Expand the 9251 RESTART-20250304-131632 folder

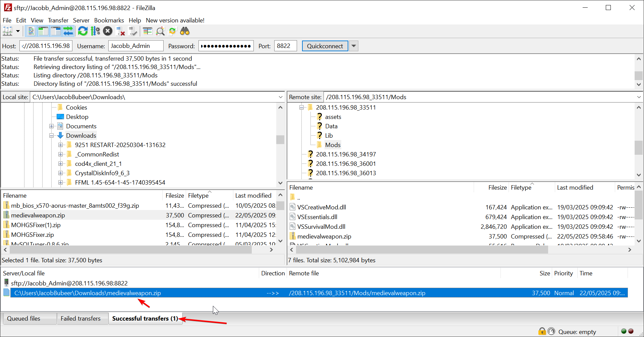click(61, 145)
